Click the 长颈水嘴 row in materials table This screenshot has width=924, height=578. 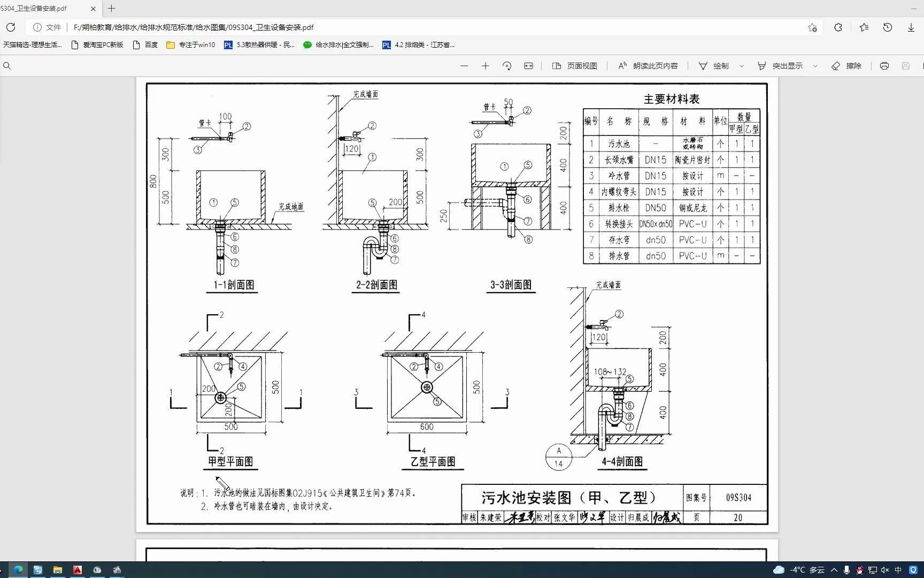coord(672,159)
